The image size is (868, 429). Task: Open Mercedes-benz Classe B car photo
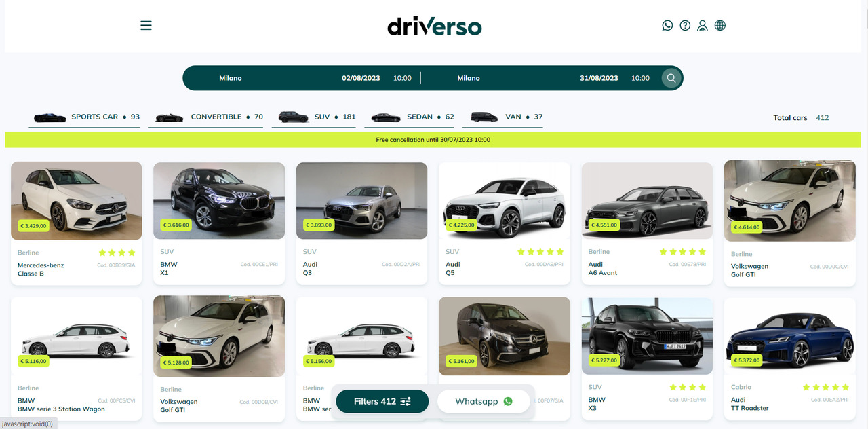(77, 201)
